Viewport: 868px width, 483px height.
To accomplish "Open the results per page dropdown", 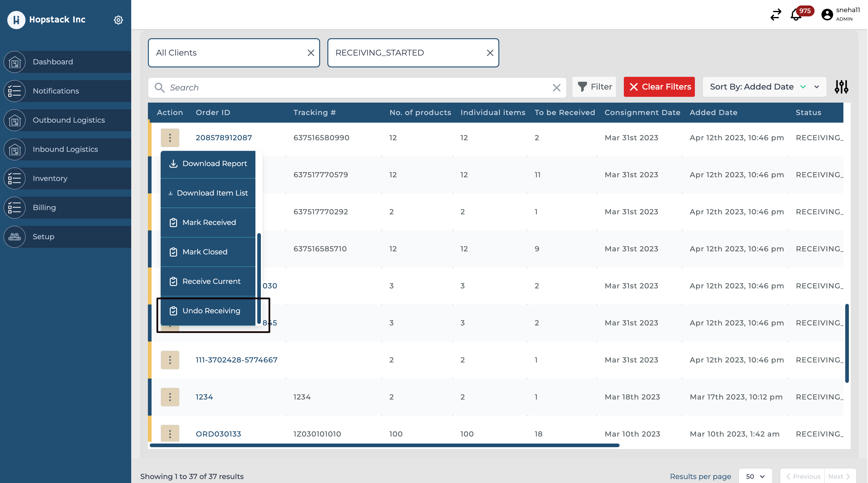I will [x=755, y=476].
